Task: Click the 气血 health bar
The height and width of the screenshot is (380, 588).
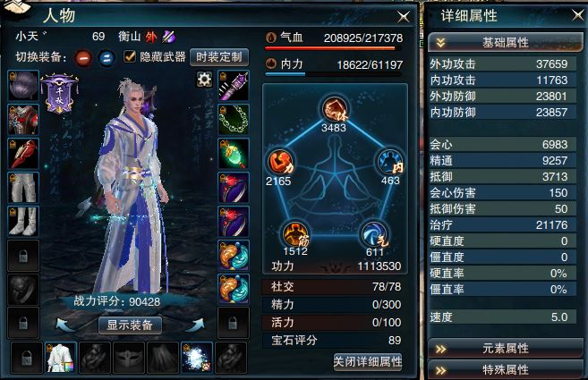Action: pyautogui.click(x=330, y=48)
